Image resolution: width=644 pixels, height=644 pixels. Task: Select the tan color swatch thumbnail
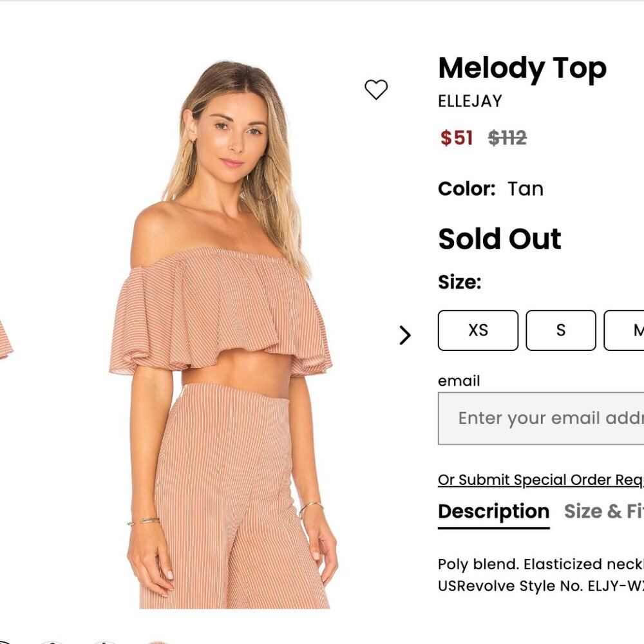click(x=156, y=642)
